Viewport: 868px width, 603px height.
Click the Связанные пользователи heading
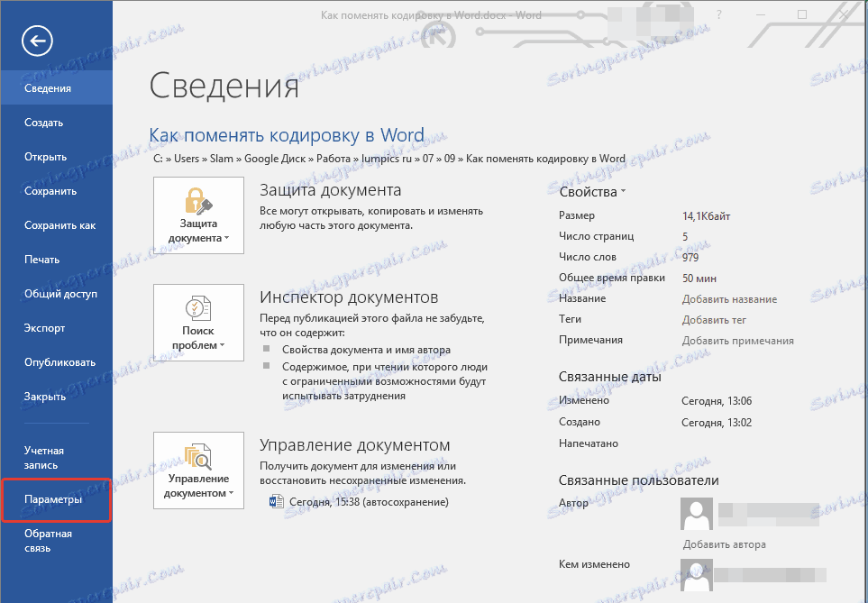639,480
